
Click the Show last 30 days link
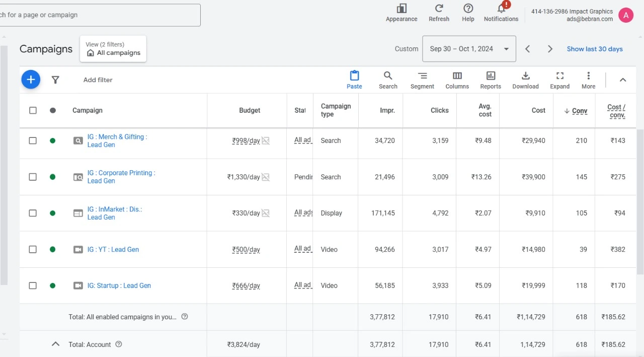coord(595,49)
